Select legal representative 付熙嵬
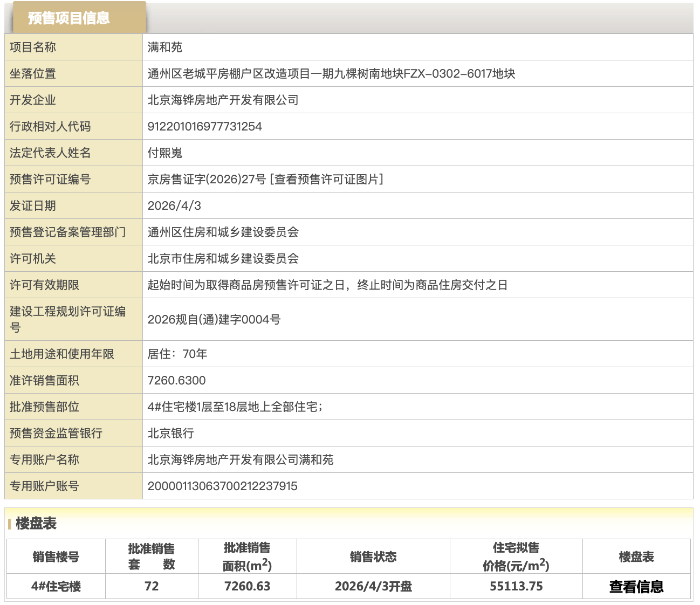The width and height of the screenshot is (700, 605). pos(164,153)
